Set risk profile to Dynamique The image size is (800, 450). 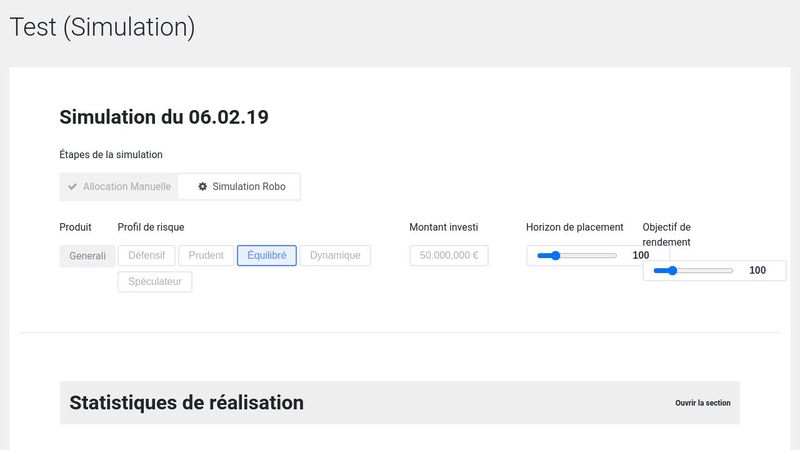[335, 256]
